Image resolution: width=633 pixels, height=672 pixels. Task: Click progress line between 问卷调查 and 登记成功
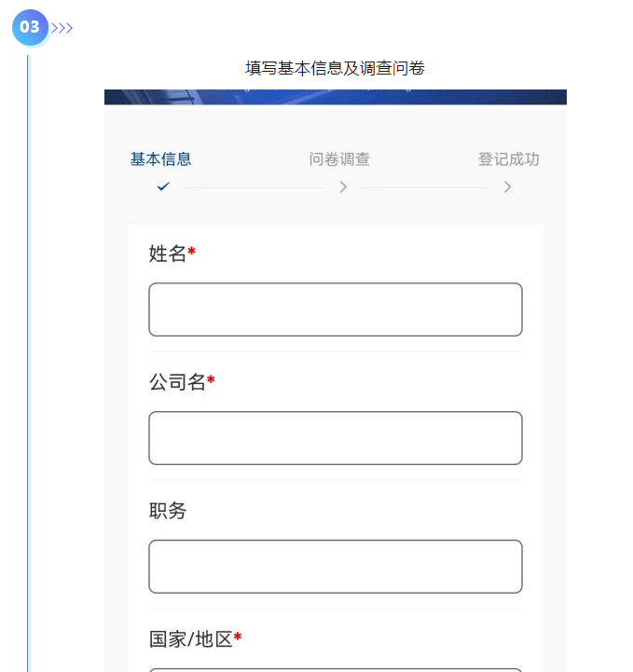425,187
